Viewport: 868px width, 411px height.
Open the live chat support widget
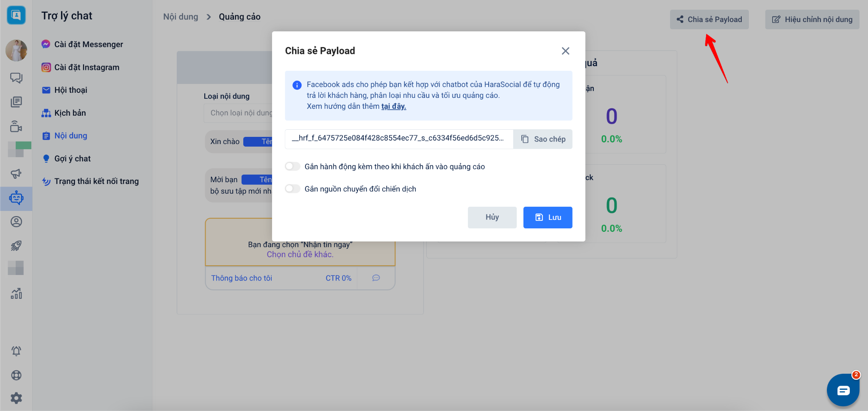point(843,390)
